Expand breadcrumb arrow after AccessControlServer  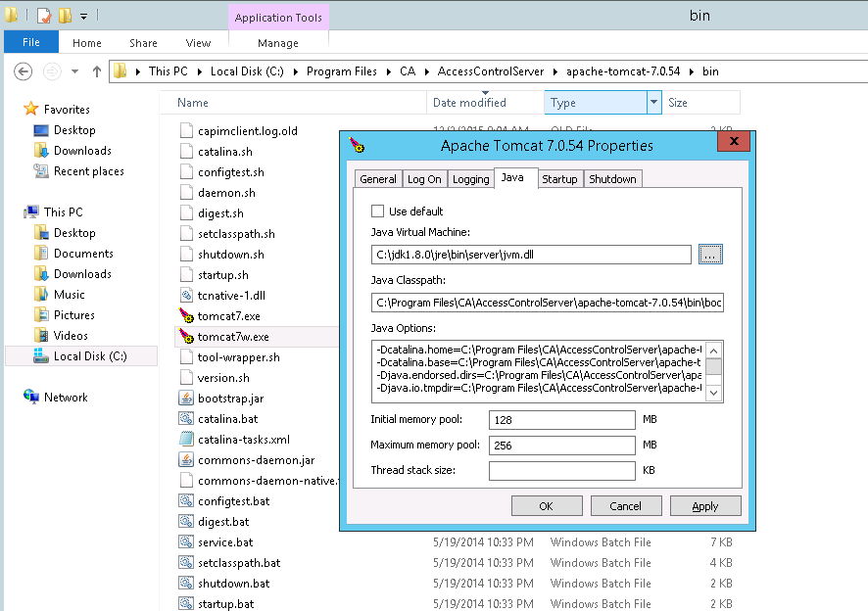click(x=555, y=71)
